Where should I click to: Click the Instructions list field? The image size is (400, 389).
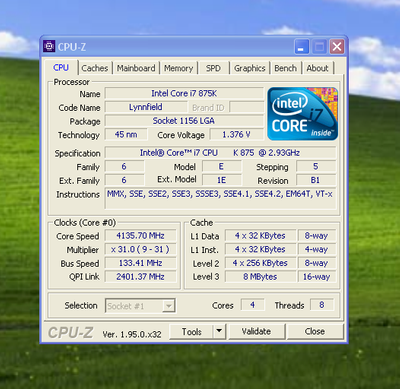220,198
